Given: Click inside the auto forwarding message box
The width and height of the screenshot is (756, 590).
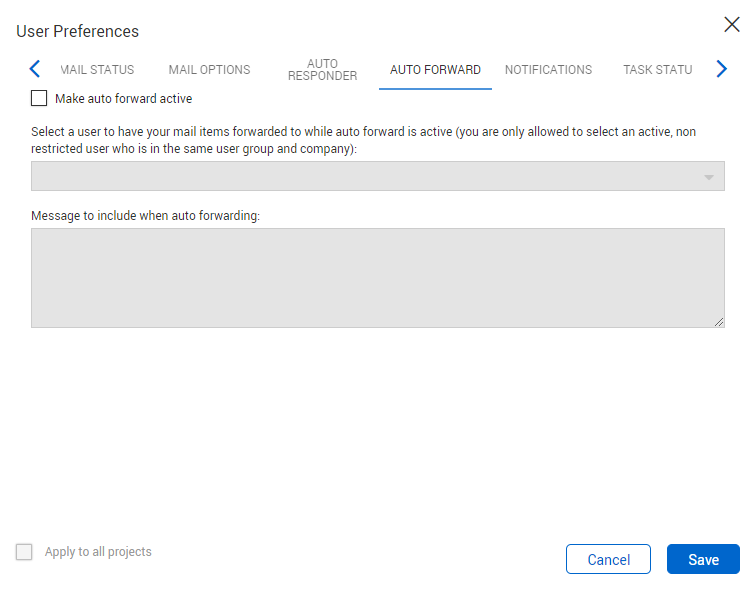Looking at the screenshot, I should [377, 277].
